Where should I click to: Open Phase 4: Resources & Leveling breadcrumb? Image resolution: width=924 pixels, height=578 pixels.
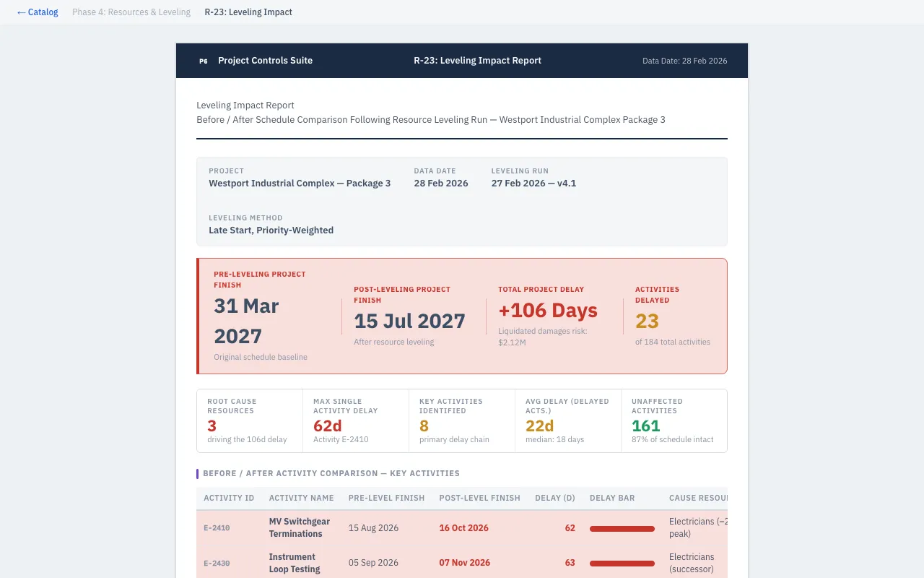pyautogui.click(x=131, y=12)
